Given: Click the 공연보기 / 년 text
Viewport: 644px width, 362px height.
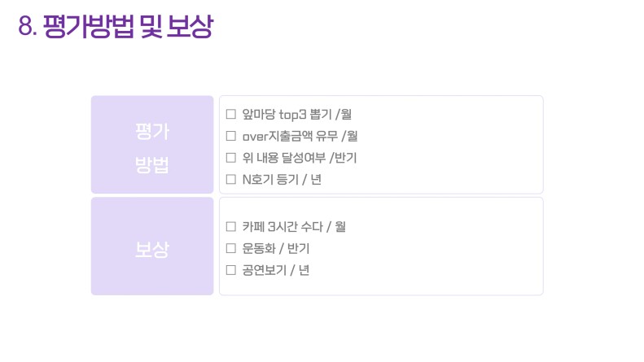Looking at the screenshot, I should click(275, 270).
